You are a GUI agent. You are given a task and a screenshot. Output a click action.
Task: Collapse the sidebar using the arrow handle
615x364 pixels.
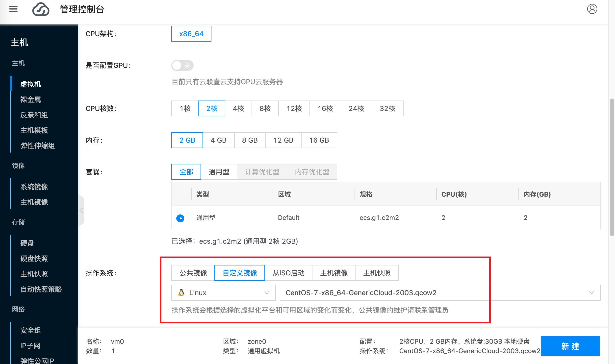click(81, 210)
